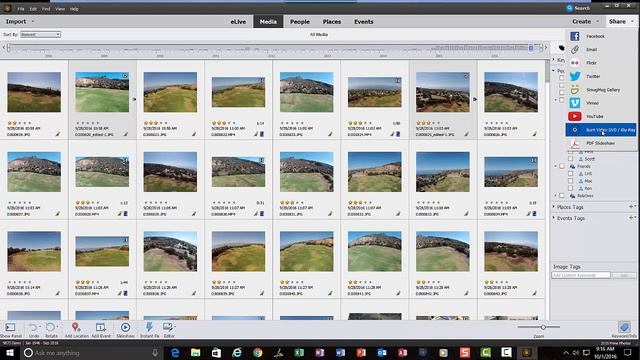Open the Import dropdown menu
Image resolution: width=640 pixels, height=360 pixels.
pos(19,21)
